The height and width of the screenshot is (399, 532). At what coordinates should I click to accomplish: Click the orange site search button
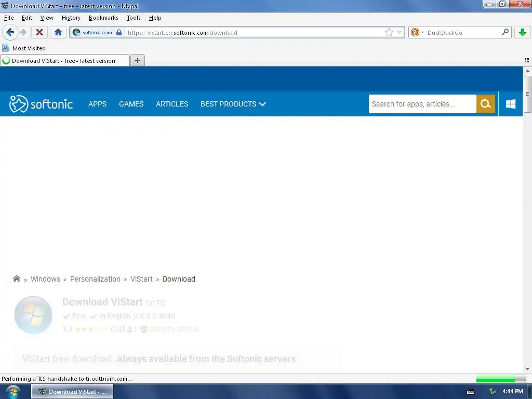click(486, 104)
